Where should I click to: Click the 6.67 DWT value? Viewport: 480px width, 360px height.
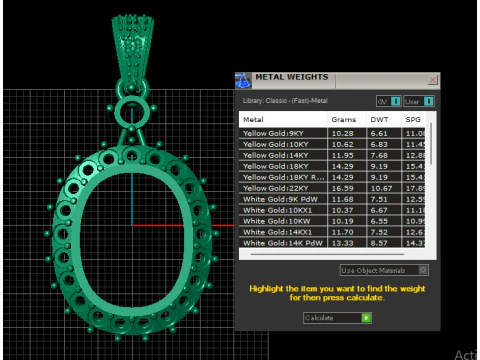(x=379, y=210)
